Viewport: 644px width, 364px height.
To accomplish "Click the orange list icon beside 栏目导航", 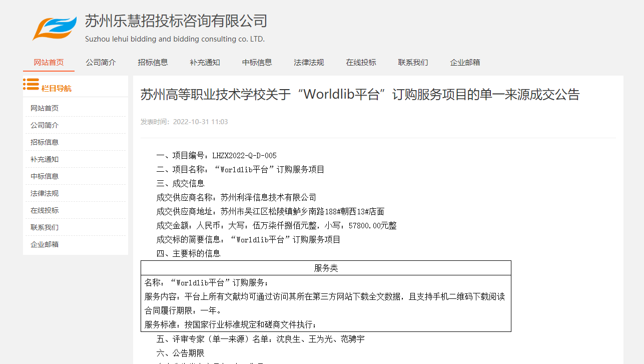I will point(31,85).
